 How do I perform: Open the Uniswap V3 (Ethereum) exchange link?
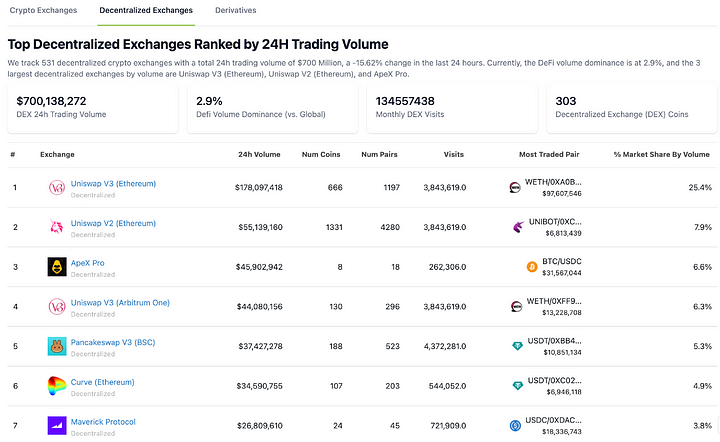113,183
